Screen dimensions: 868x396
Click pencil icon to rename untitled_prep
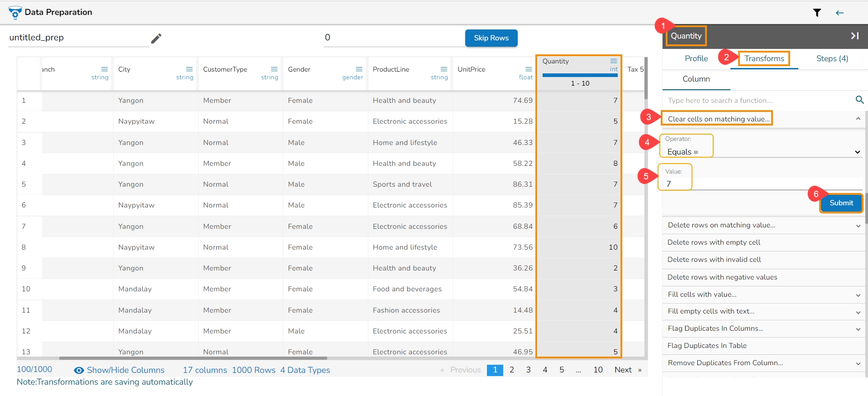click(156, 39)
